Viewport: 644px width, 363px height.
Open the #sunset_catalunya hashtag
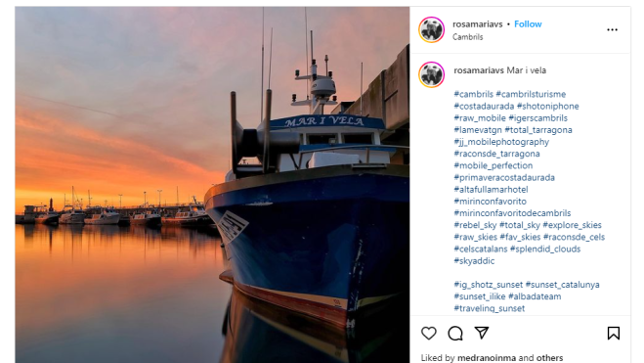click(x=562, y=285)
